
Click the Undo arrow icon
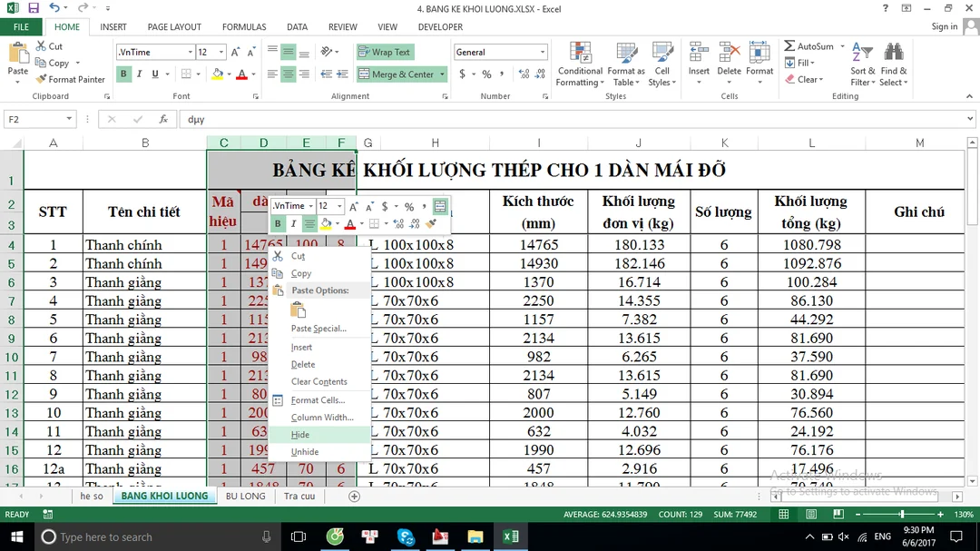[54, 8]
